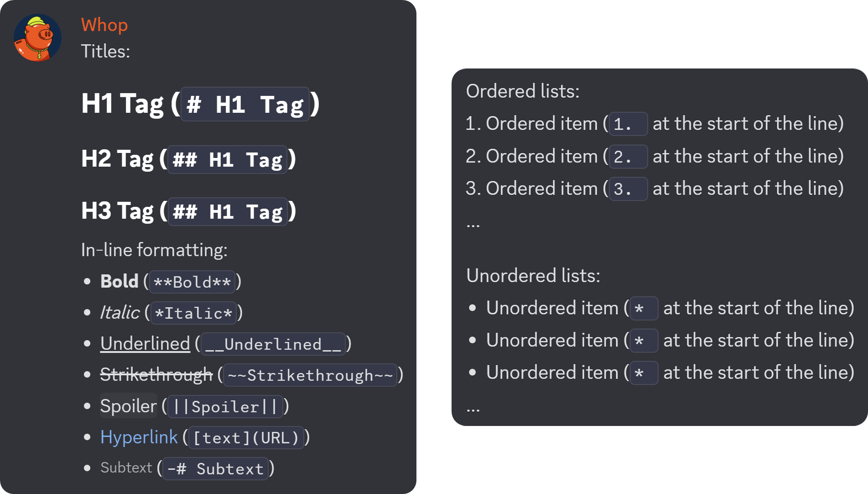Click the Whop pig avatar
868x494 pixels.
pos(37,38)
